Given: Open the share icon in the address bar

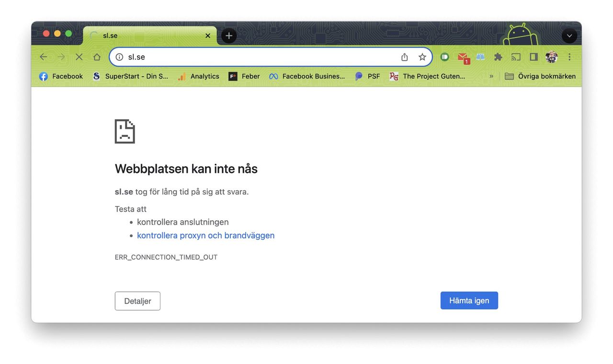Looking at the screenshot, I should tap(404, 57).
